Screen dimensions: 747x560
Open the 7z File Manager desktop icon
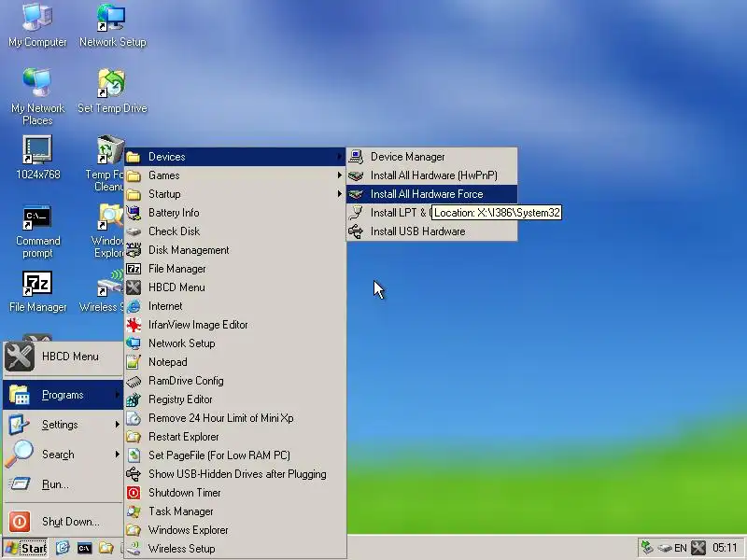(37, 291)
